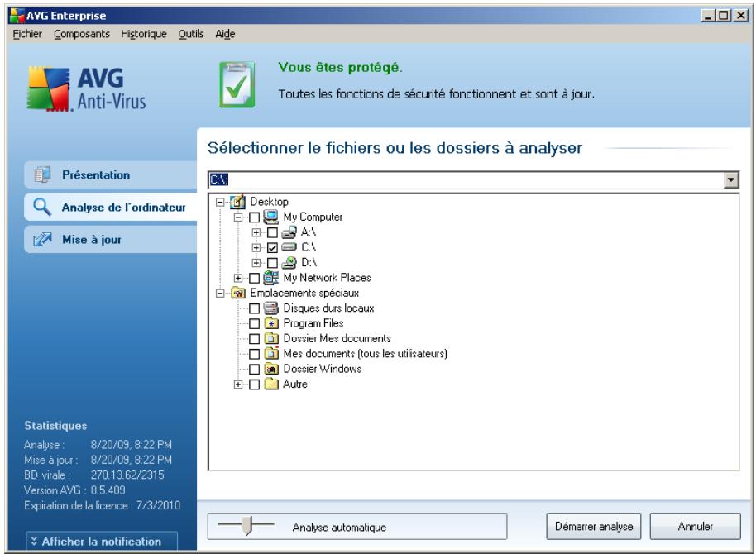Screen dimensions: 756x554
Task: Click the A:\ floppy drive icon
Action: (289, 232)
